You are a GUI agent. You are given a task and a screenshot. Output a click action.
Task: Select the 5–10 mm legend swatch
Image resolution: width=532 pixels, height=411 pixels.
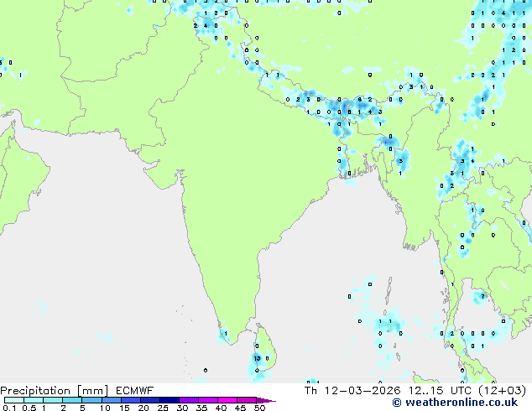[x=92, y=400]
